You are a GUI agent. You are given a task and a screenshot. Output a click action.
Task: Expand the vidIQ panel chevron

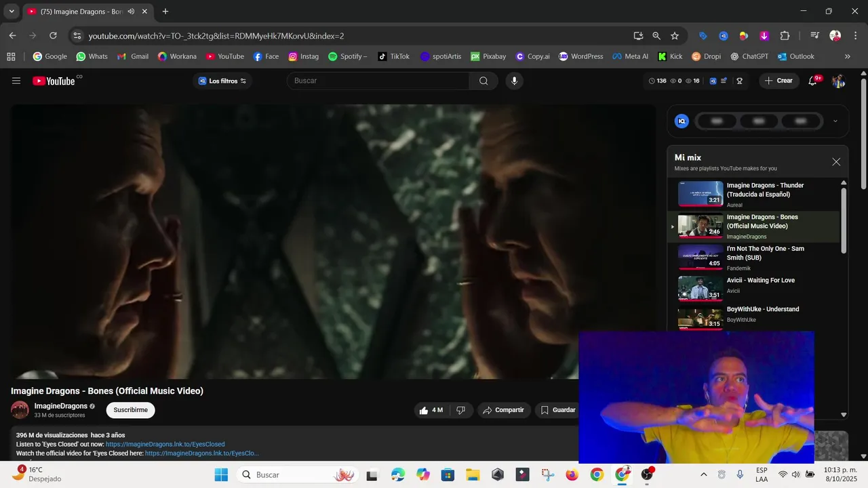pos(835,121)
